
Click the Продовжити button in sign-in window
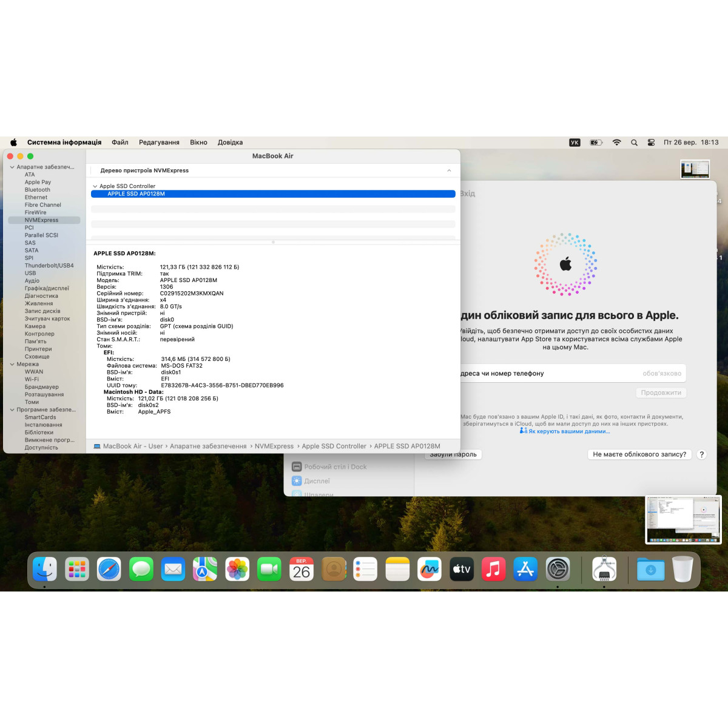coord(661,393)
